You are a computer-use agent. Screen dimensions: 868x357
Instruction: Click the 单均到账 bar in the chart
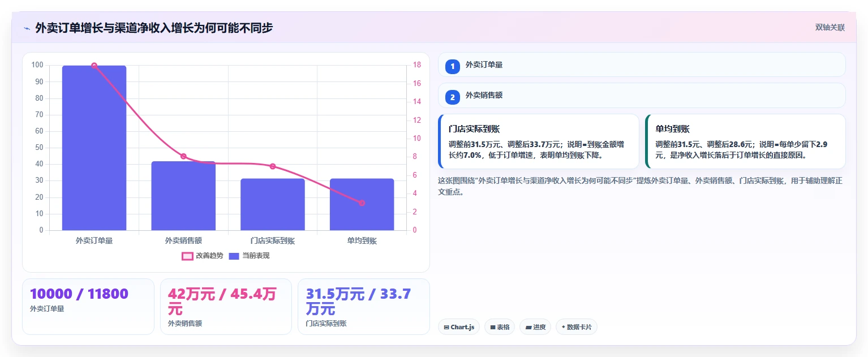[362, 204]
